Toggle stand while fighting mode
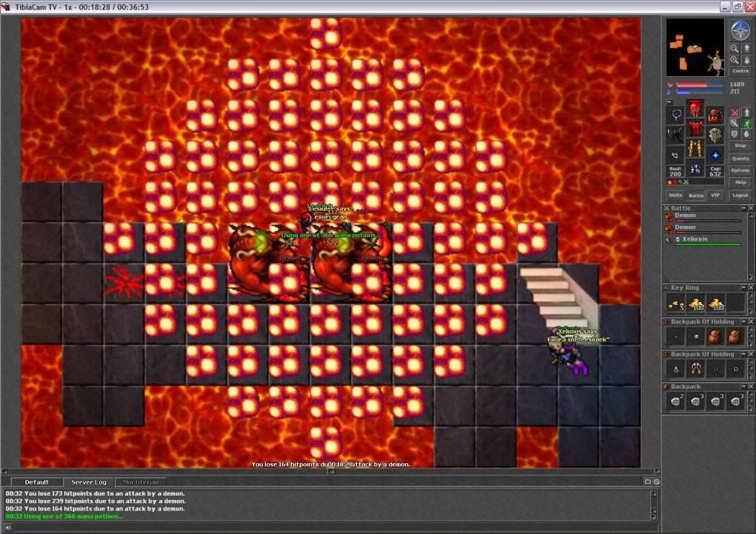 tap(747, 113)
